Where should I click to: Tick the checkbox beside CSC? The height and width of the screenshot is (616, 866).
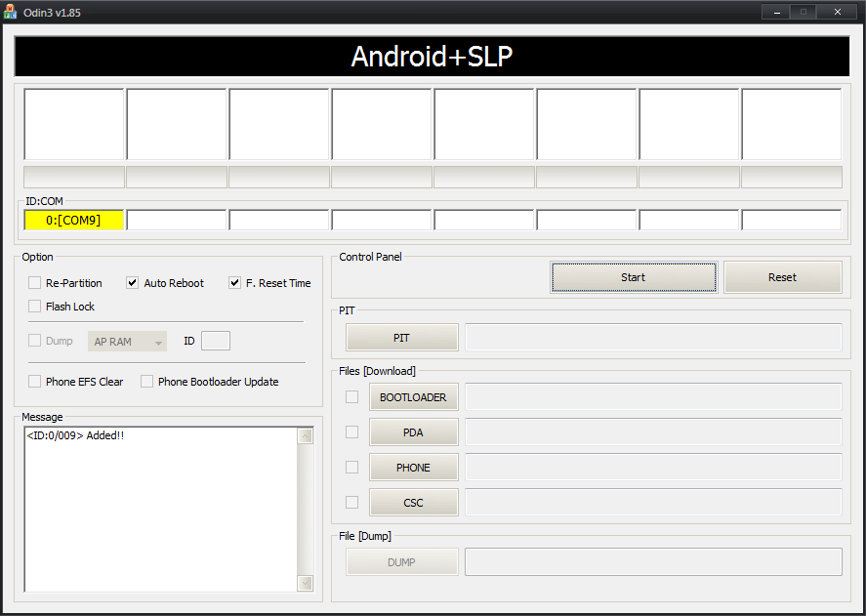click(x=351, y=502)
